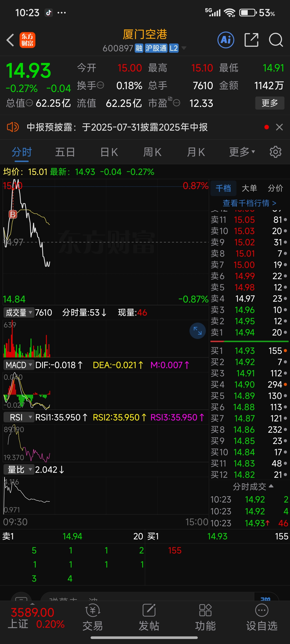290x644 pixels.
Task: Collapse 分时成交 section header
Action: (253, 486)
